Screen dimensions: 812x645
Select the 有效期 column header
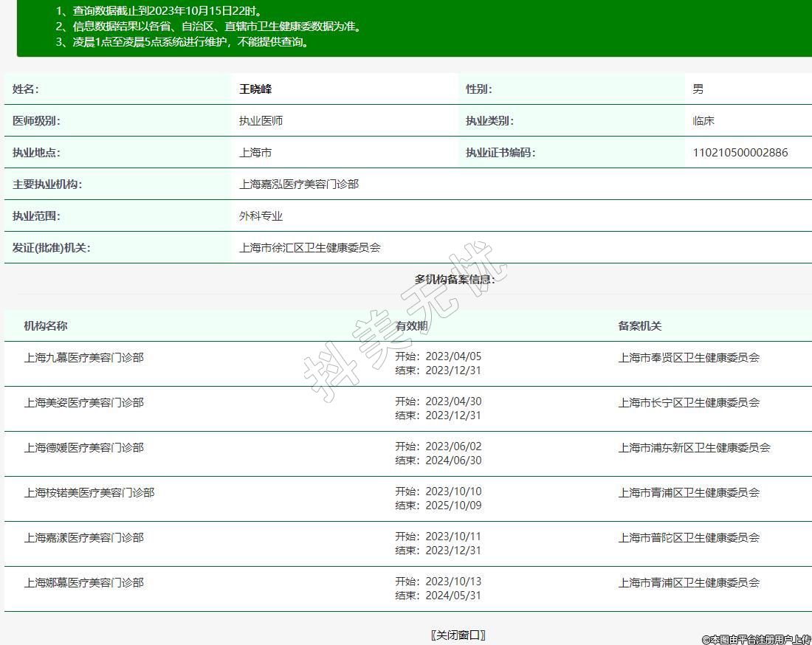411,326
